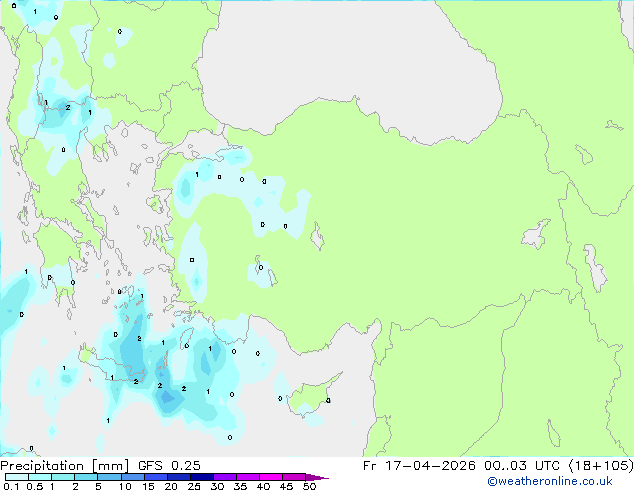
Task: Click the '25' legend scale value
Action: pos(194,486)
